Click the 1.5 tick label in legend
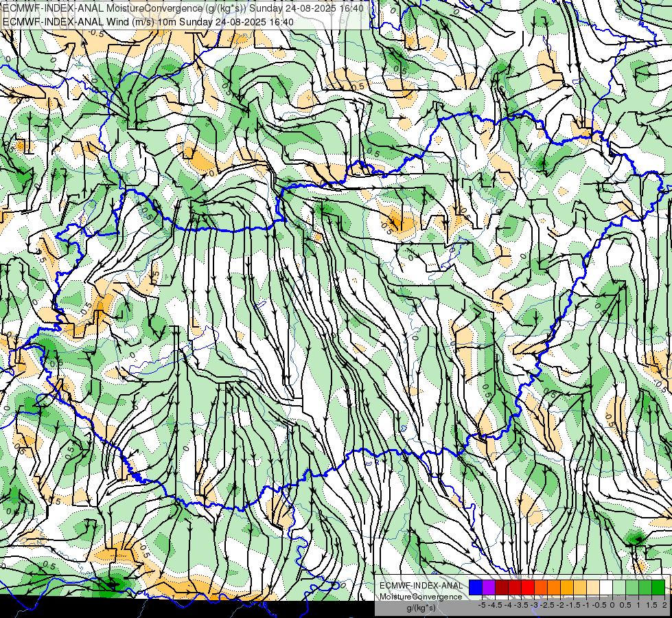Viewport: 672px width, 618px height. pyautogui.click(x=651, y=605)
